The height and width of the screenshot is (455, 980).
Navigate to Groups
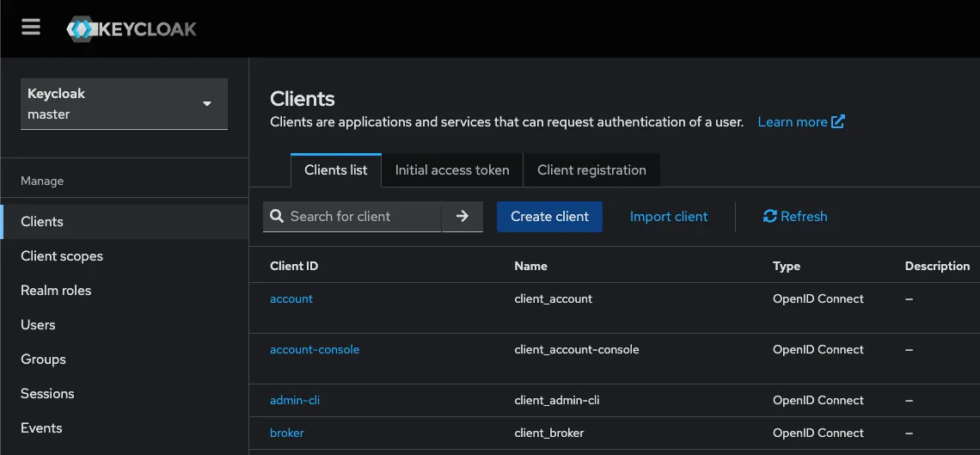pos(125,360)
